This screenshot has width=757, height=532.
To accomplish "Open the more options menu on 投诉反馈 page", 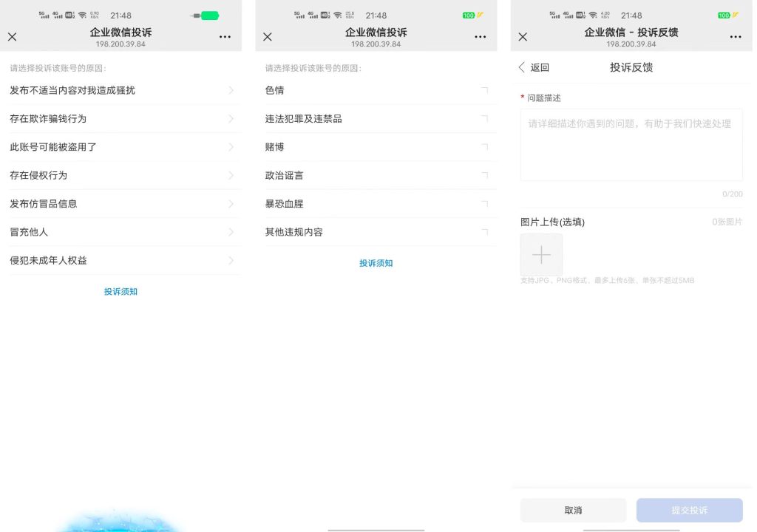I will 736,36.
